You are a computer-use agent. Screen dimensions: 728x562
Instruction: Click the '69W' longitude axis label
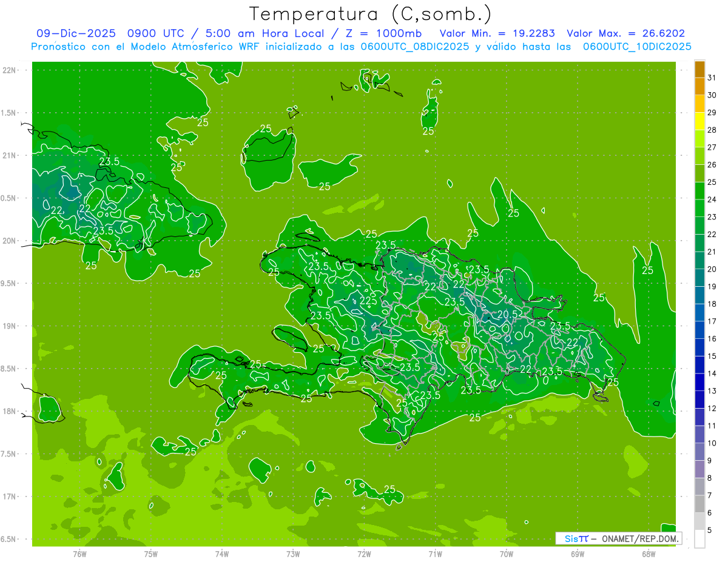pyautogui.click(x=578, y=554)
